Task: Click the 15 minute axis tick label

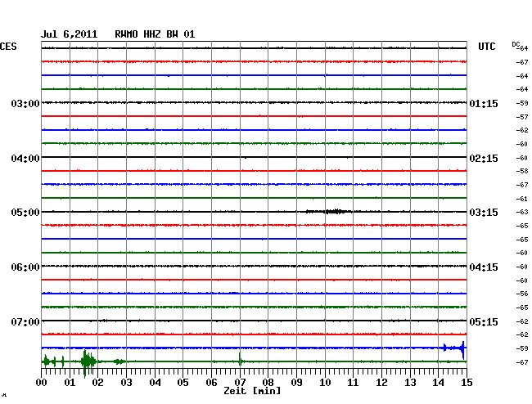Action: (x=467, y=382)
